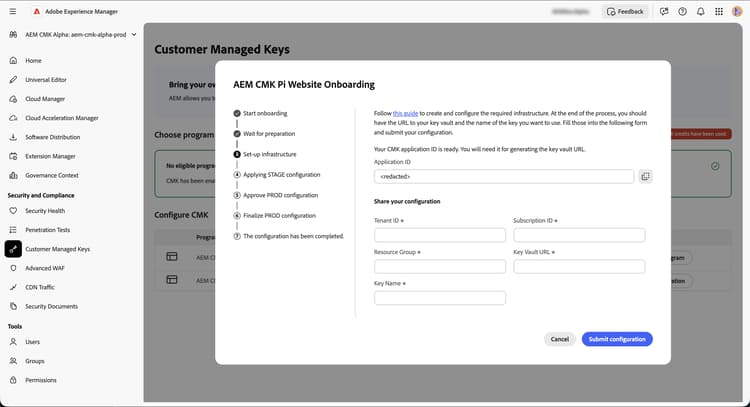This screenshot has height=407, width=750.
Task: Click the 'Share your configuration' heading
Action: click(x=407, y=201)
